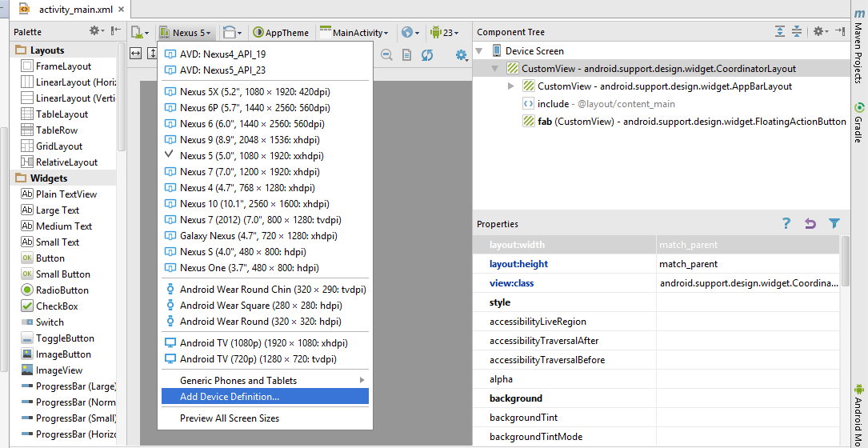Image resolution: width=868 pixels, height=448 pixels.
Task: Click the jump to source icon
Action: point(407,54)
